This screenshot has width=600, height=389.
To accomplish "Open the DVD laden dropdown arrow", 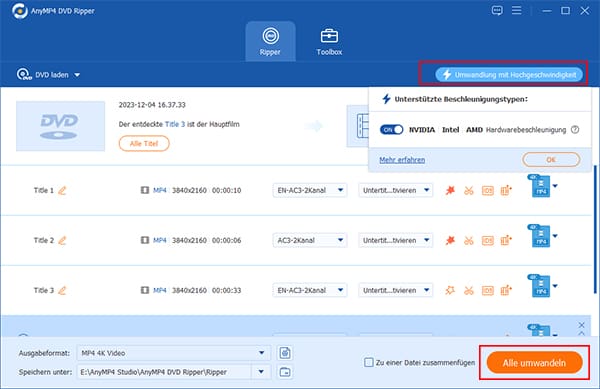I will click(x=77, y=75).
